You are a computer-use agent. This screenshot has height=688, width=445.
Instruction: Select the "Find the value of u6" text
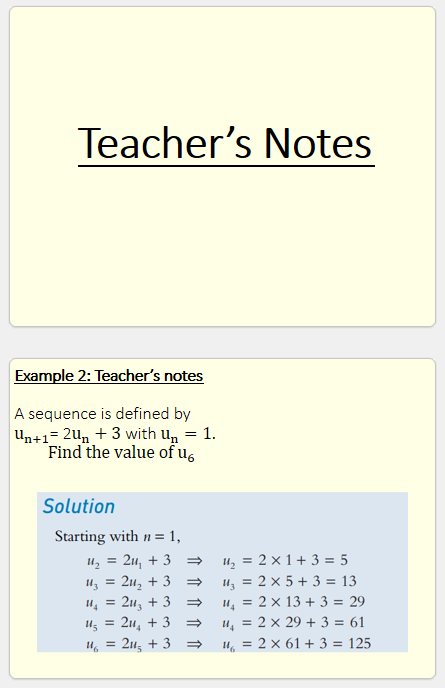[121, 453]
